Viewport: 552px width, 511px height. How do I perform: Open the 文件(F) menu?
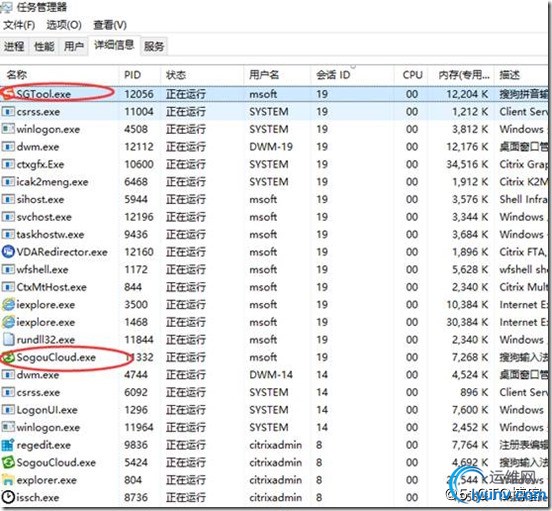[19, 25]
